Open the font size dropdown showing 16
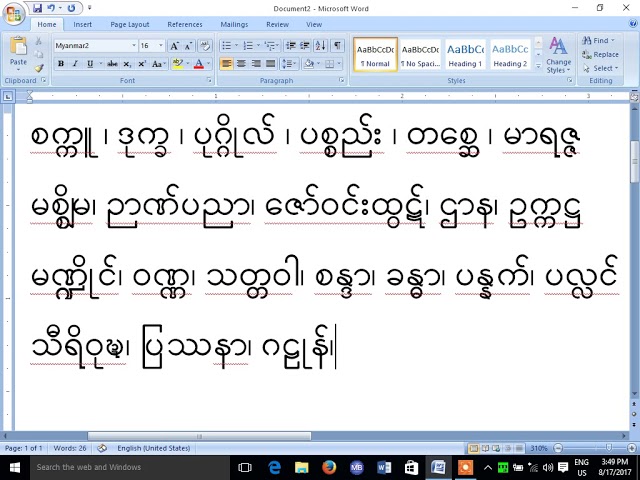The width and height of the screenshot is (640, 480). click(161, 45)
